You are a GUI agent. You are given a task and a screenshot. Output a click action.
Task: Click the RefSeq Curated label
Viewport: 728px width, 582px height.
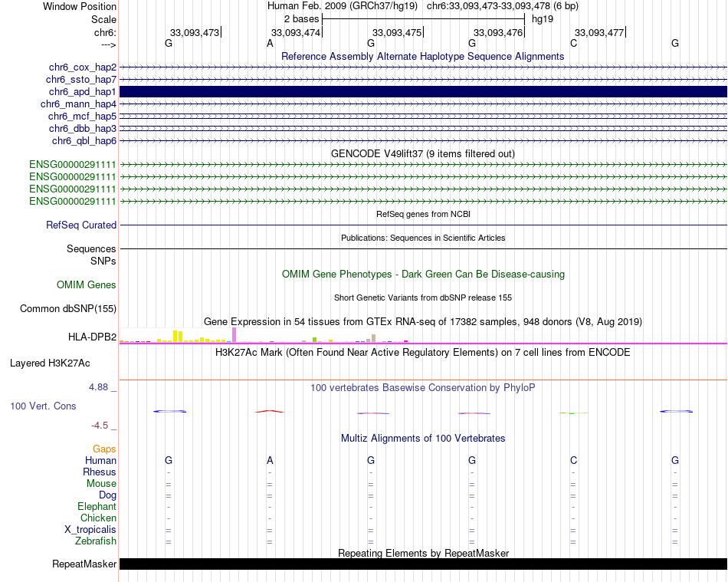(81, 225)
